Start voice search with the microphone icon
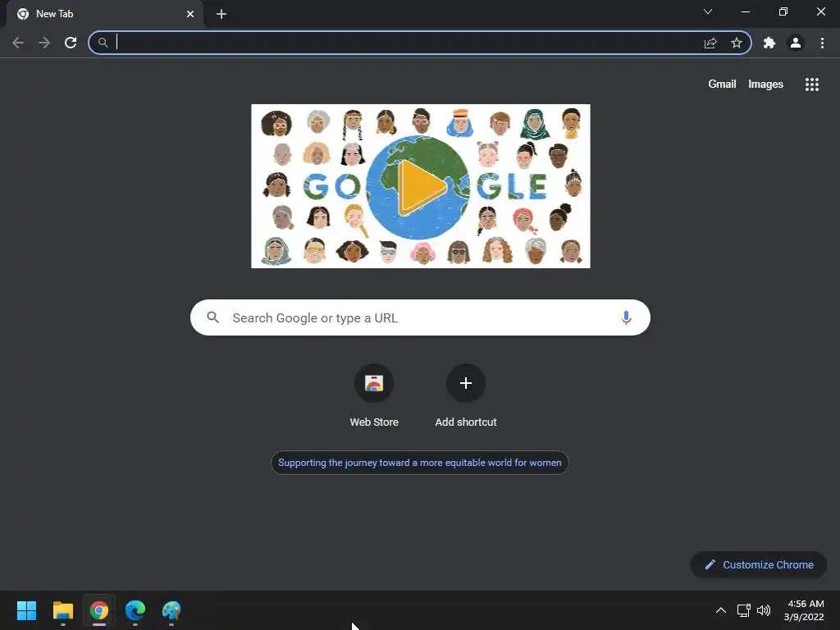The width and height of the screenshot is (840, 630). pyautogui.click(x=626, y=317)
